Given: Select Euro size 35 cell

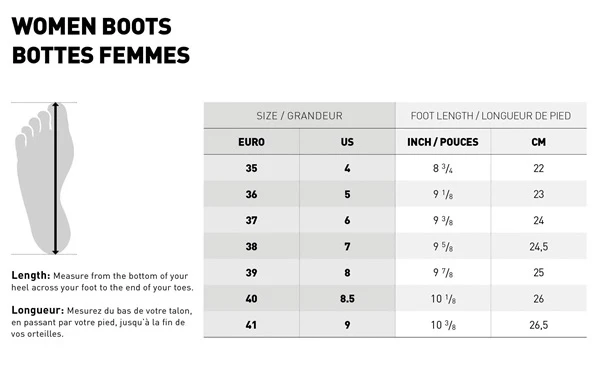Looking at the screenshot, I should click(x=251, y=168).
